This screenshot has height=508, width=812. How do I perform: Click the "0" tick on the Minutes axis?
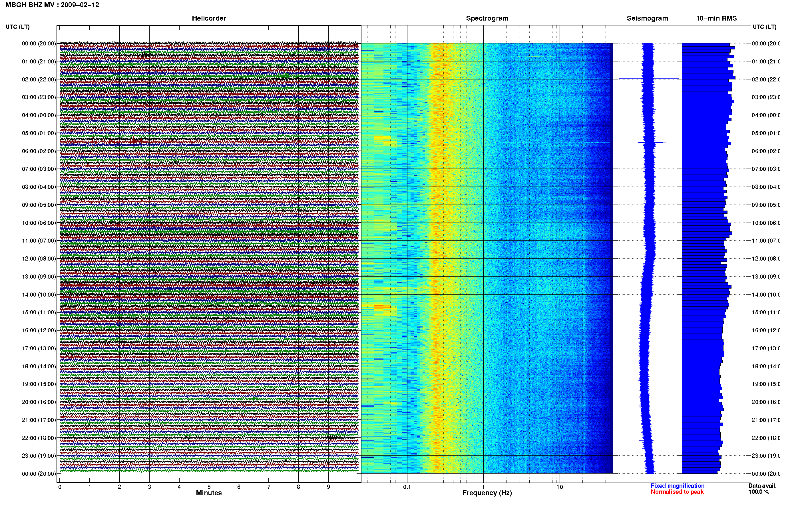tap(60, 487)
